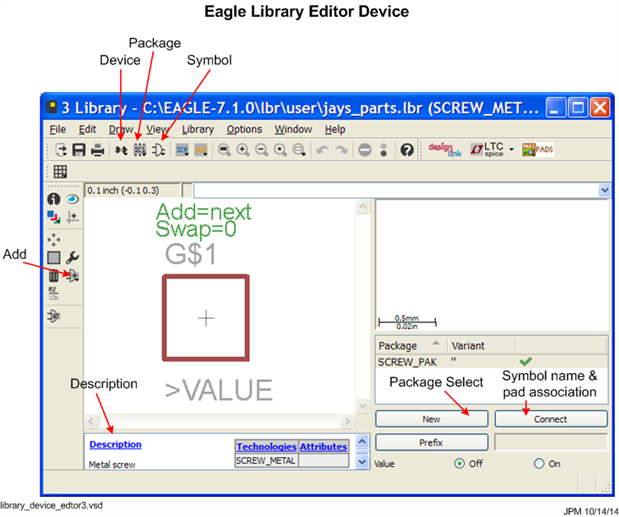This screenshot has height=517, width=619.
Task: Click the Attributes link
Action: point(323,447)
